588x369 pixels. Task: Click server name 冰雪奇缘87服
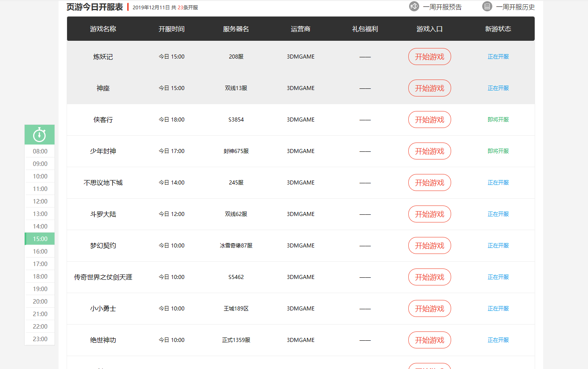point(236,245)
